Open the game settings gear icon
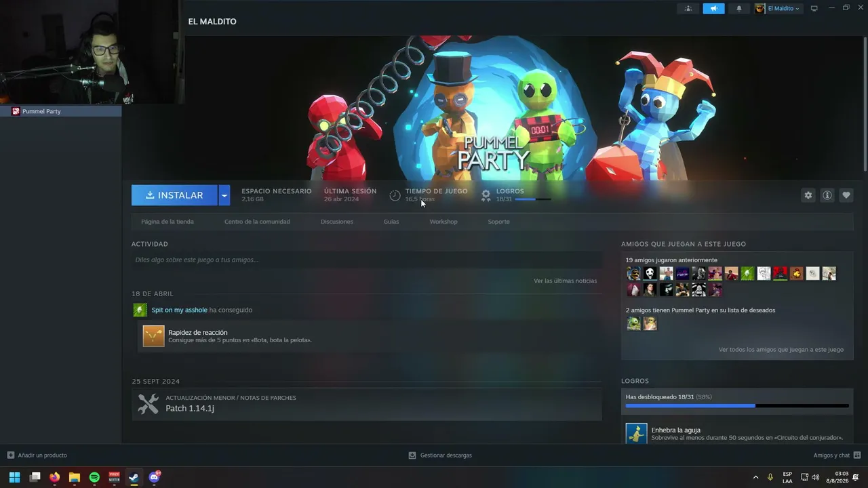Screen dimensions: 868x488 click(x=808, y=195)
